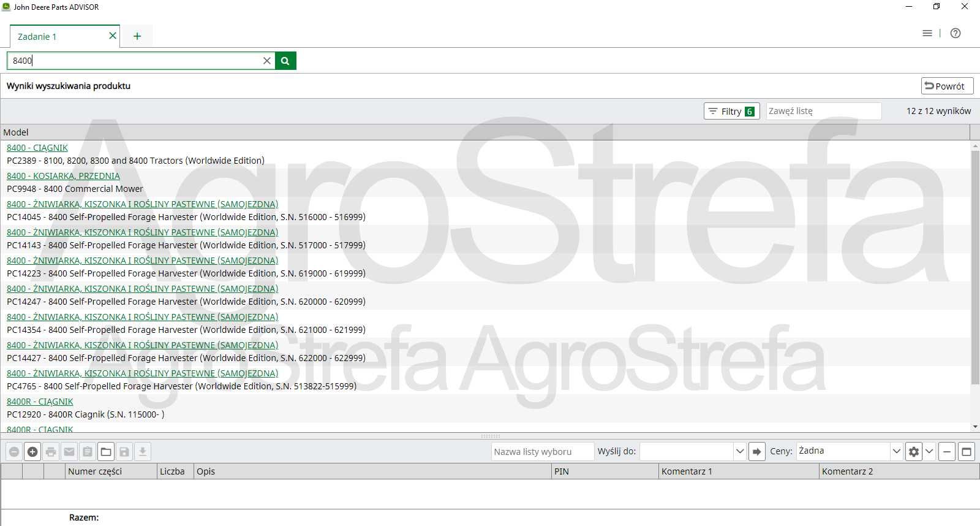Click the Opis column header
This screenshot has width=980, height=526.
(x=372, y=471)
